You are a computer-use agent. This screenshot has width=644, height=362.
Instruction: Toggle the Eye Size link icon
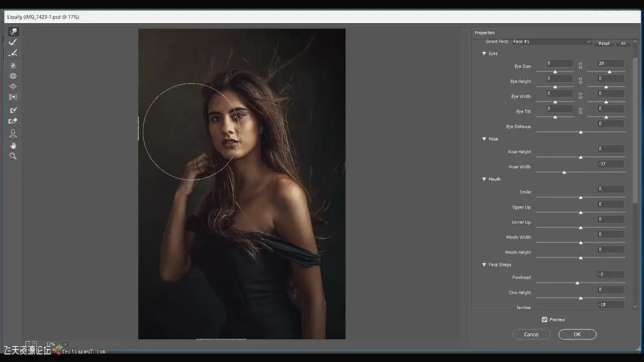(580, 65)
